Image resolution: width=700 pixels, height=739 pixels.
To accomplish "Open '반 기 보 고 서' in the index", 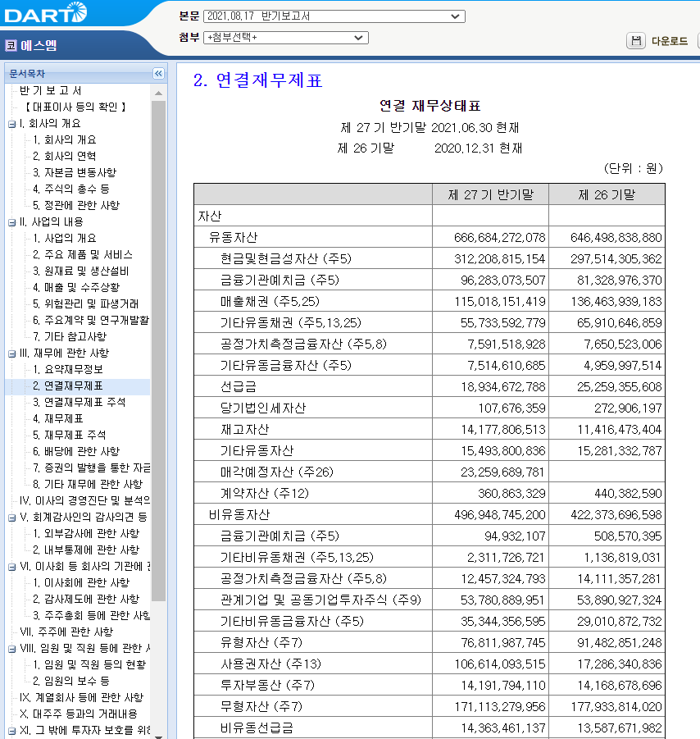I will click(50, 90).
